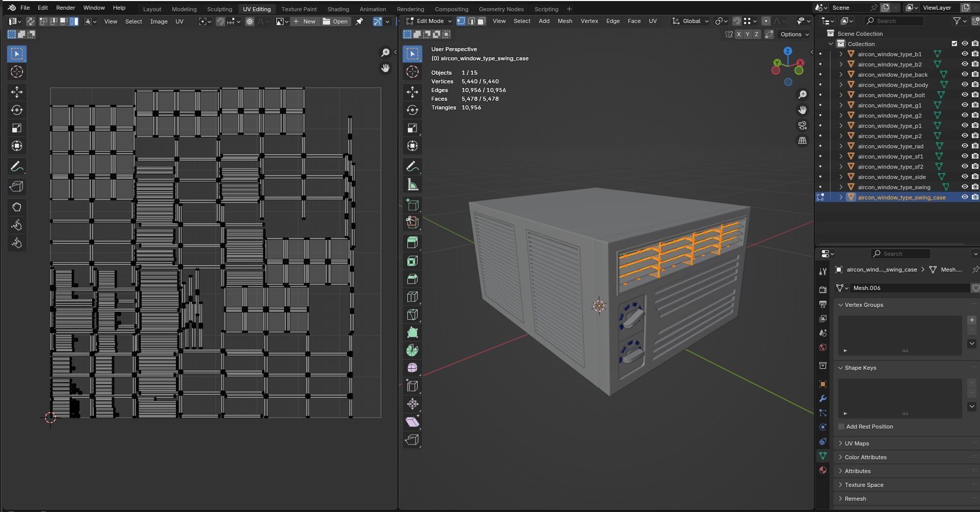Toggle camera view in 3D viewport
The height and width of the screenshot is (512, 980).
click(x=802, y=125)
